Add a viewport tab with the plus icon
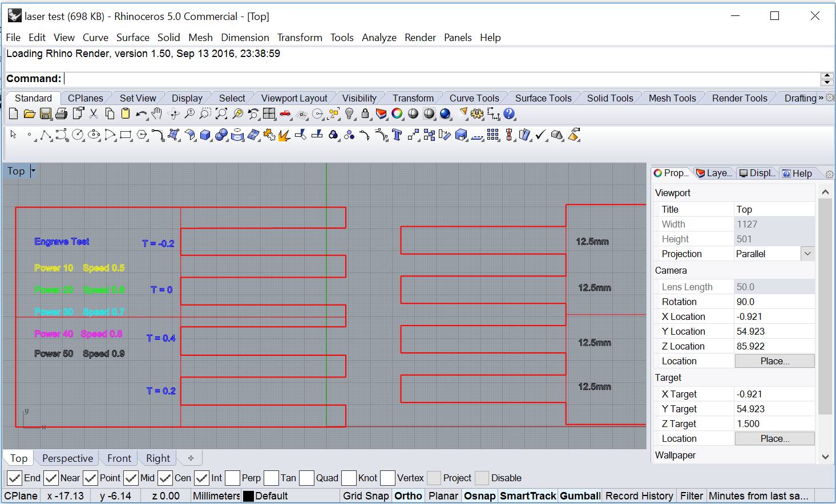 pyautogui.click(x=191, y=458)
